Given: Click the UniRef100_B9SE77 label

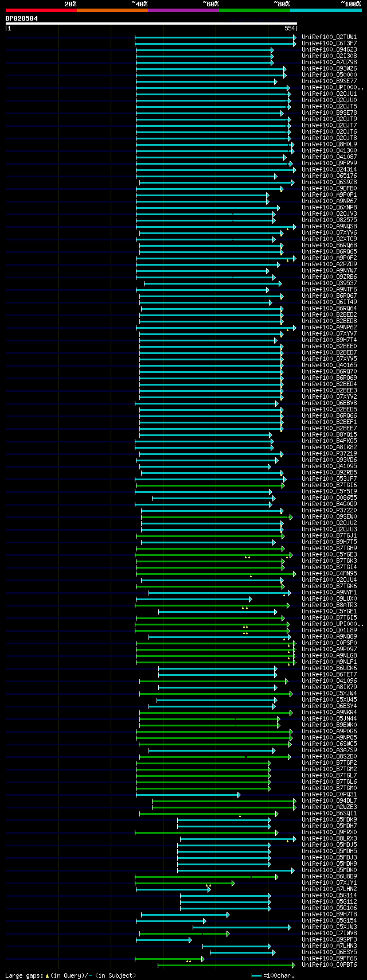Looking at the screenshot, I should click(x=329, y=81).
